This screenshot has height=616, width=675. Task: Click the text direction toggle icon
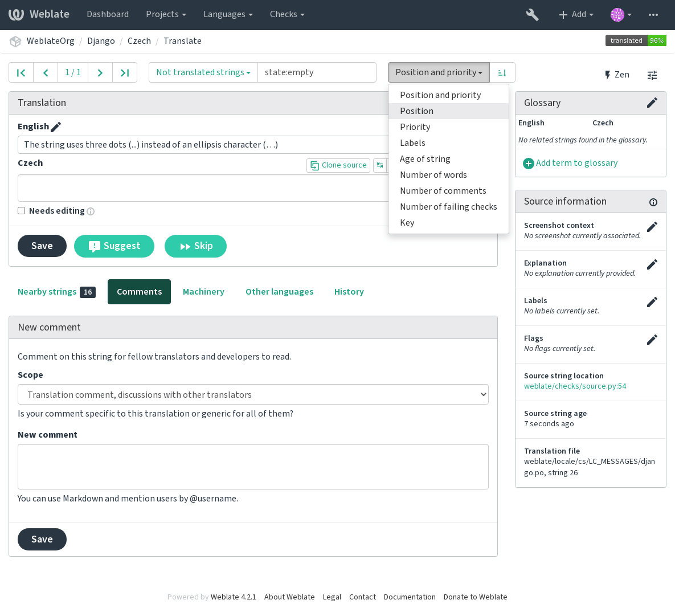tap(380, 165)
